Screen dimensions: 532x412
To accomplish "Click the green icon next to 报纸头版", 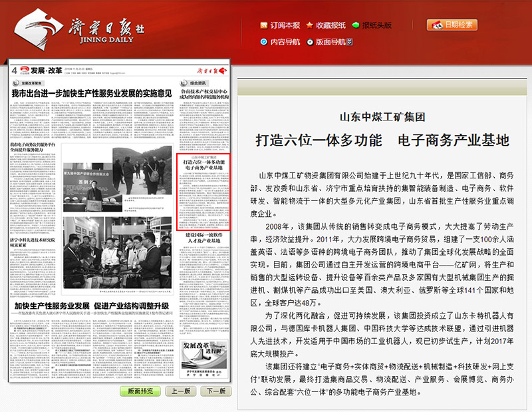I will (x=356, y=25).
